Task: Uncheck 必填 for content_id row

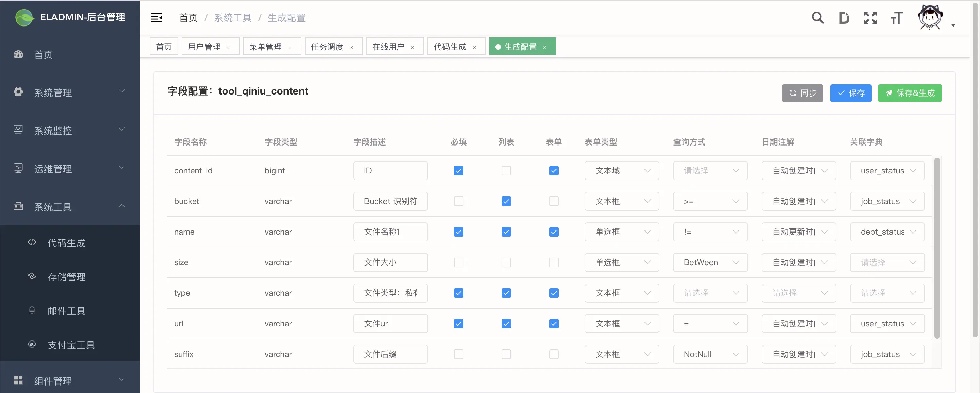Action: (458, 171)
